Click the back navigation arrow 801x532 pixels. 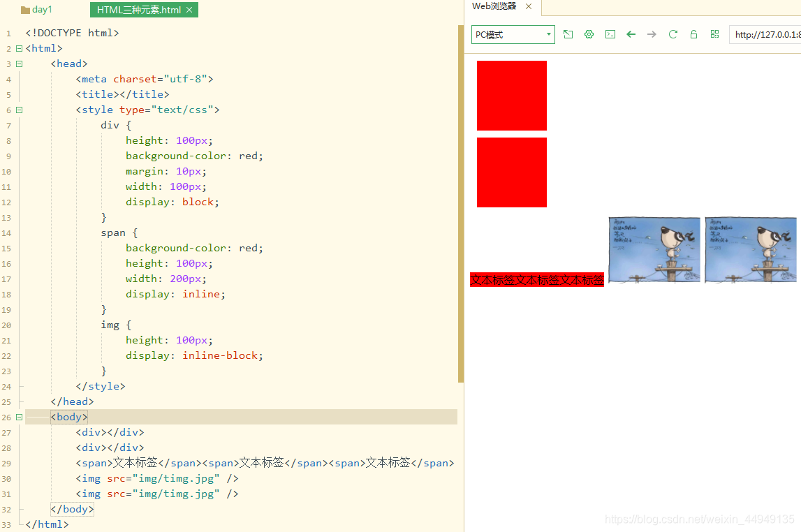[631, 34]
